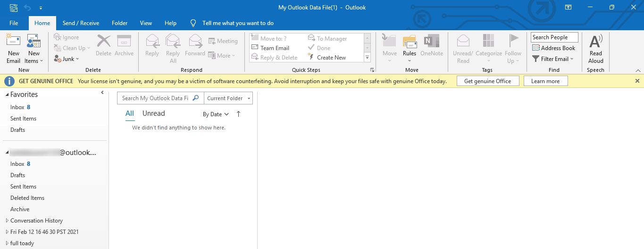The image size is (644, 249).
Task: Show All messages filter
Action: (130, 113)
